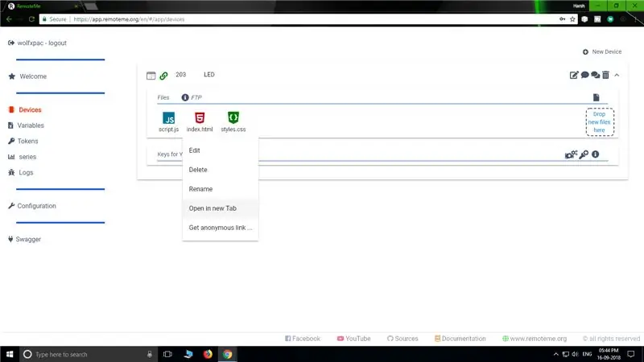Open Devices in the sidebar
This screenshot has height=362, width=644.
[25, 110]
